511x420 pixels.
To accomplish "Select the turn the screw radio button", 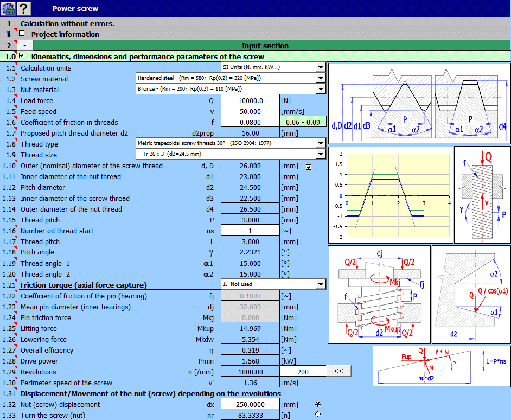I will coord(318,415).
